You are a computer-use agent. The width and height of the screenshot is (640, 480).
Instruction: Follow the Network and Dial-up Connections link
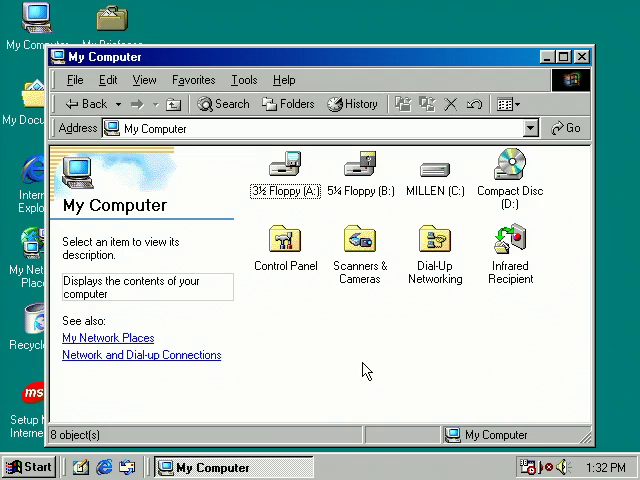[x=142, y=355]
